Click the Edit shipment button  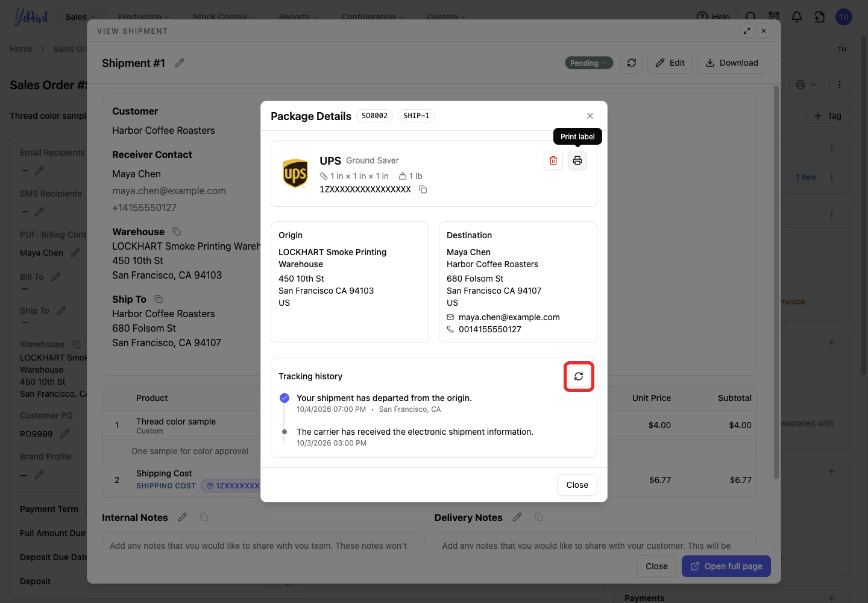click(x=670, y=63)
